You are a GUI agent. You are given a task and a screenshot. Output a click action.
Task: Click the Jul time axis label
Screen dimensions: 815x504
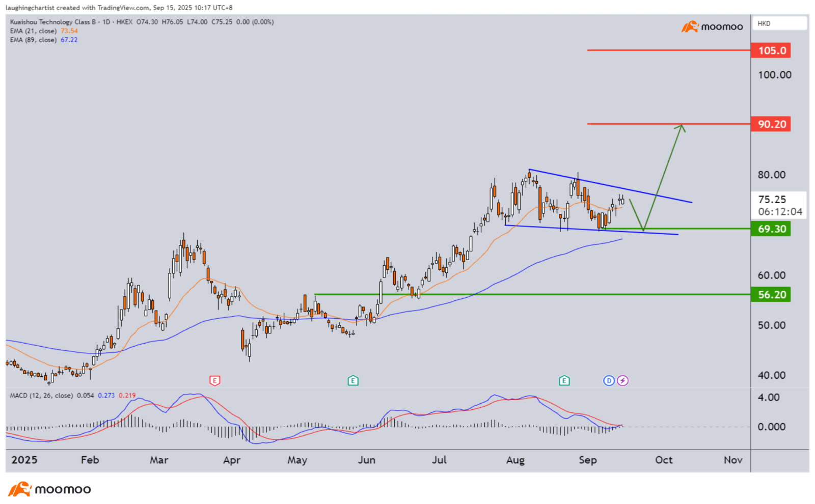pyautogui.click(x=439, y=460)
